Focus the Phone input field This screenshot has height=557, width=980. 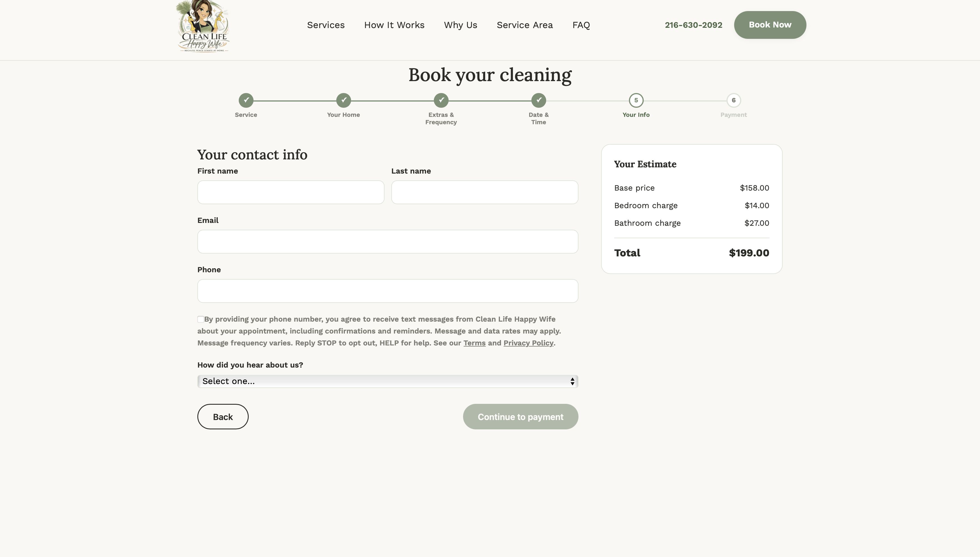(x=387, y=291)
